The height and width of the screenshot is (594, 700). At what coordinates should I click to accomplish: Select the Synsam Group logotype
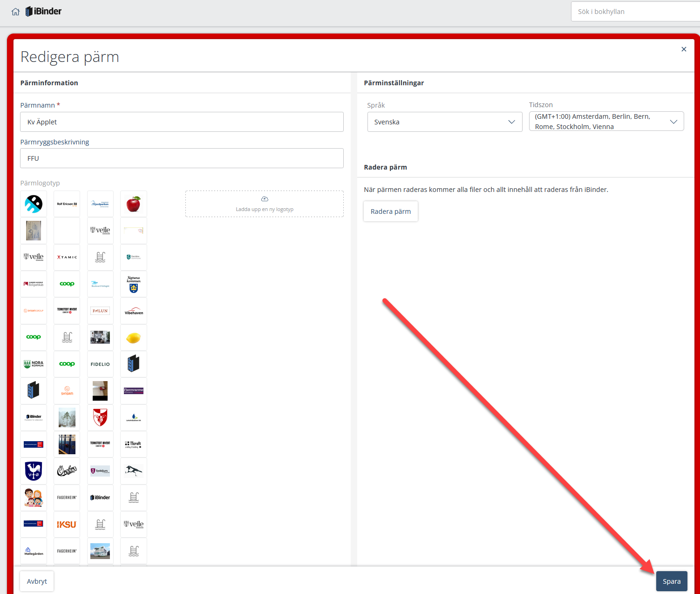click(34, 310)
